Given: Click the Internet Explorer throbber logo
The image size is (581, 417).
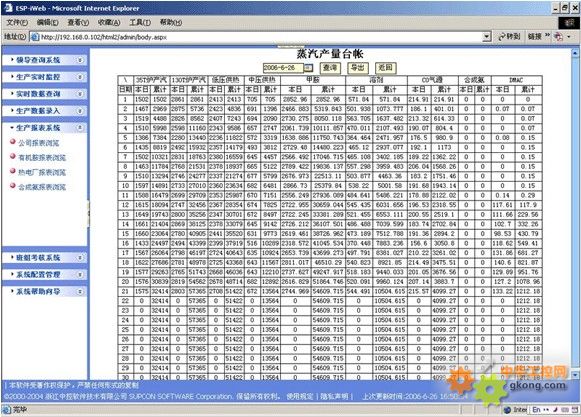Looking at the screenshot, I should 569,23.
